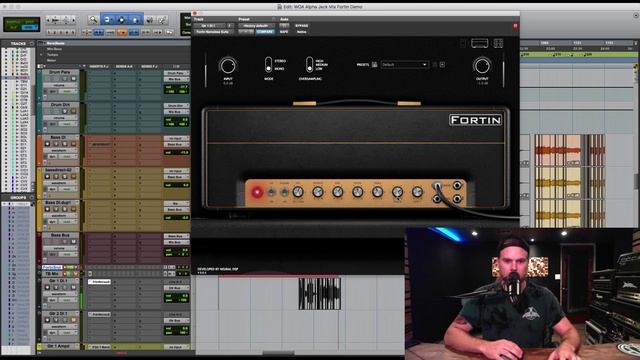Toggle the red power light on the amp
The image size is (640, 360).
coord(257,192)
